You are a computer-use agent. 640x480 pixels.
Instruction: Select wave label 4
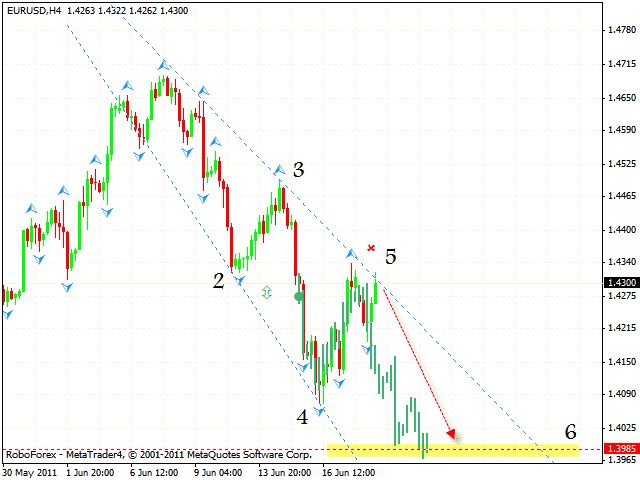click(x=302, y=417)
